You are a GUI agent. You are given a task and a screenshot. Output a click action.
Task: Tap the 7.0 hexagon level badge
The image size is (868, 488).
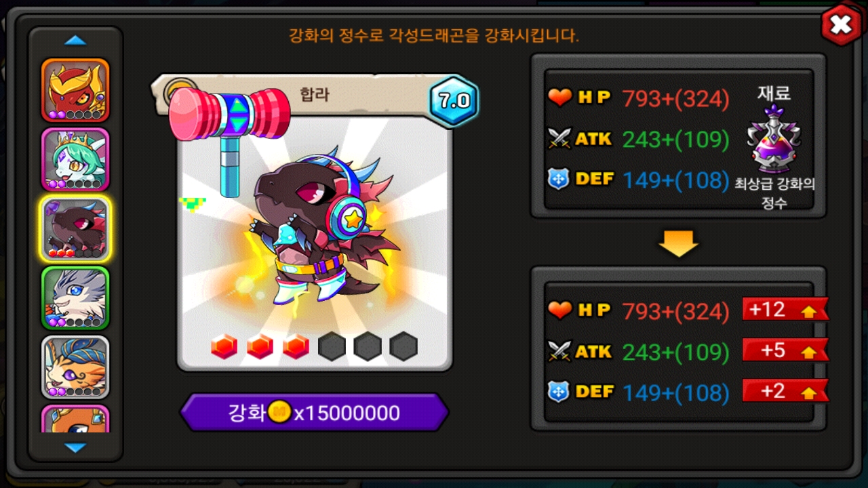[454, 101]
